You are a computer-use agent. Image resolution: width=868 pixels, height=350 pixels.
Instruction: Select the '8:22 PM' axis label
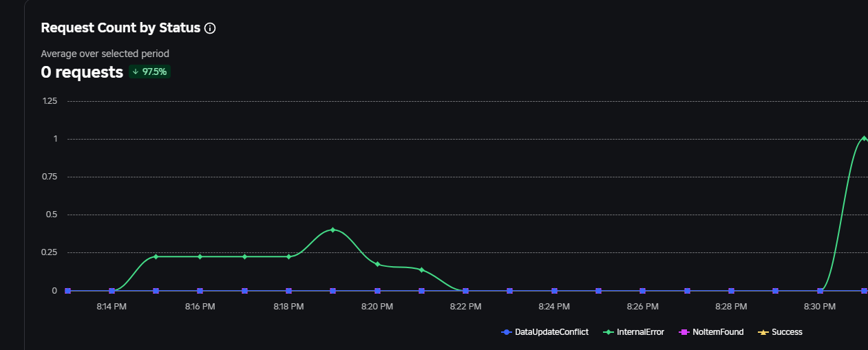pos(465,306)
